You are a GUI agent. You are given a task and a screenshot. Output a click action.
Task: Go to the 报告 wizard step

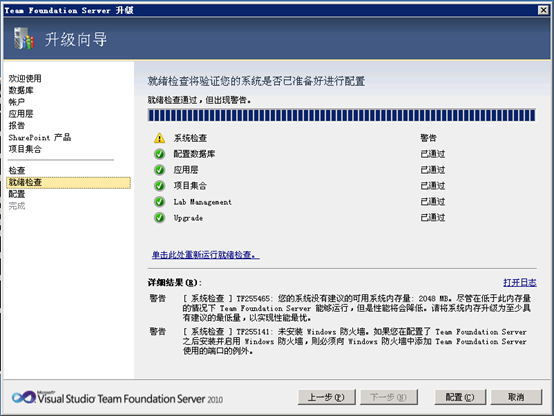click(17, 125)
